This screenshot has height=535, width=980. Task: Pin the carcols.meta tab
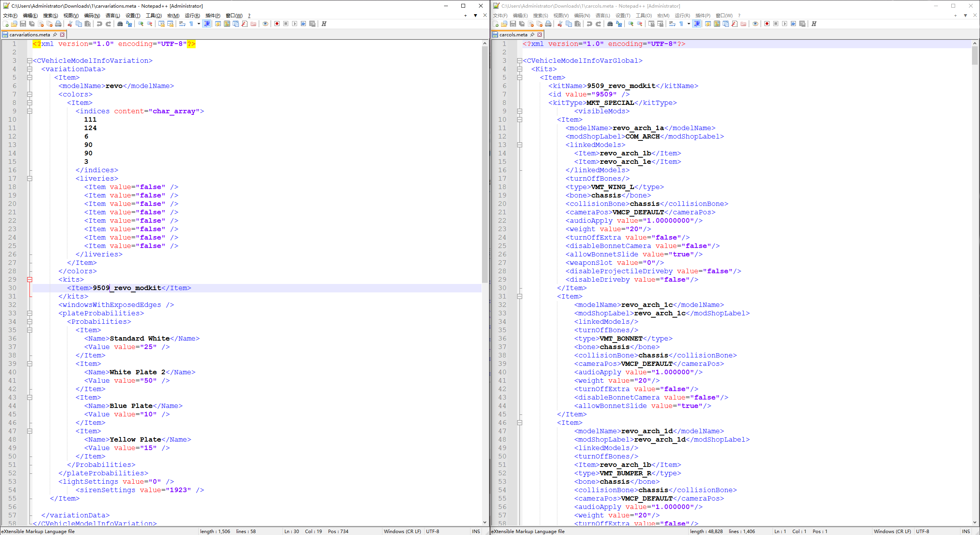(532, 34)
